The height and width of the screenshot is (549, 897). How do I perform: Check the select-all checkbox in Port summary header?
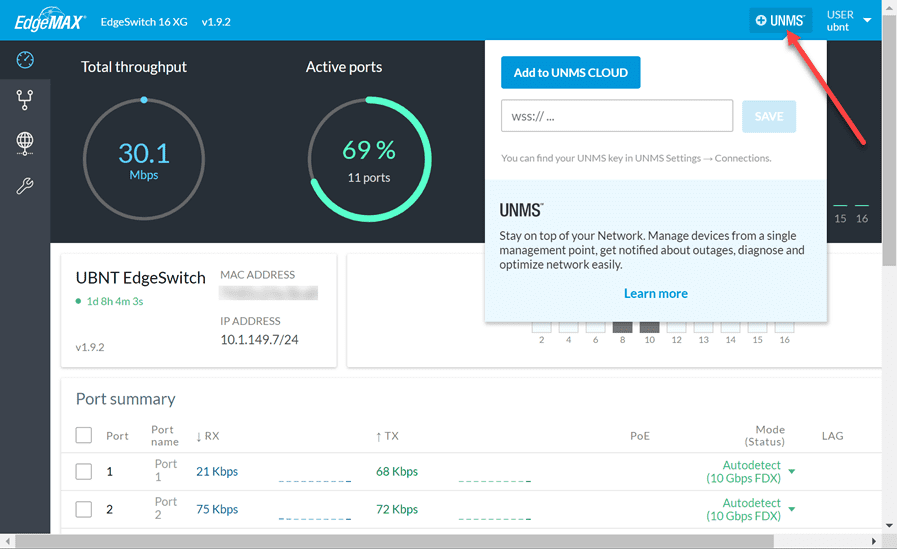(84, 435)
